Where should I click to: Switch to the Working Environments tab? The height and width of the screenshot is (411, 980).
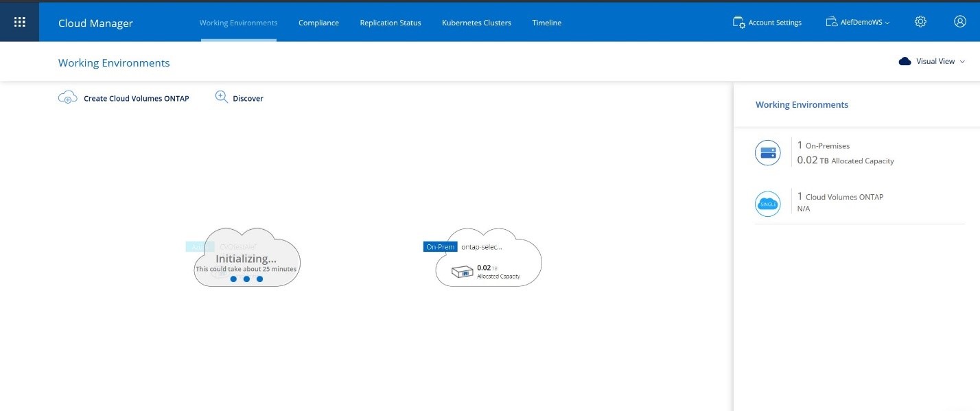point(239,23)
